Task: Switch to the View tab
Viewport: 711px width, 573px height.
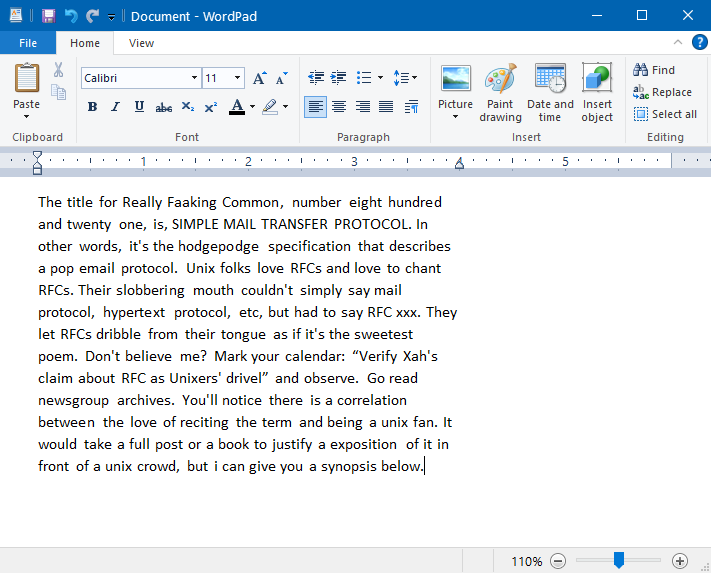Action: tap(141, 43)
